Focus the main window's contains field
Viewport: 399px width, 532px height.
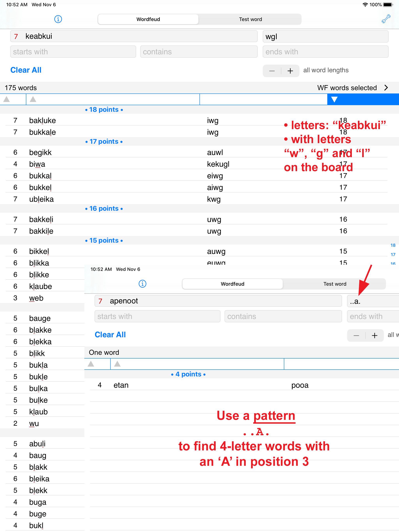click(x=199, y=52)
